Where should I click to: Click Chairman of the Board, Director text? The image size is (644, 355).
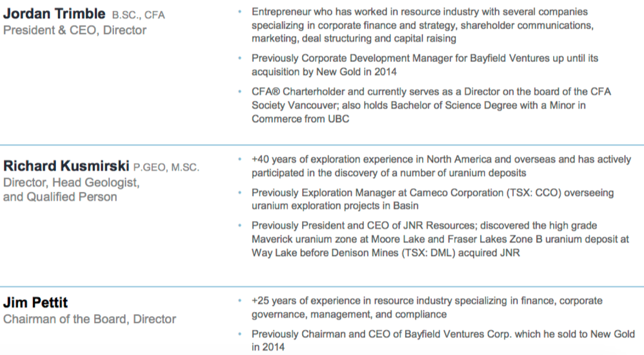click(90, 319)
